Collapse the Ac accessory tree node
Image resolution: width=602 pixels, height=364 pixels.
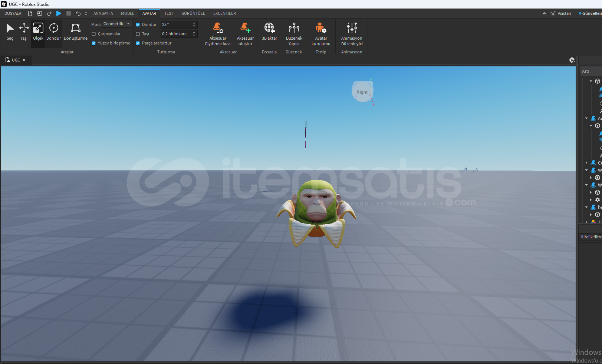586,118
